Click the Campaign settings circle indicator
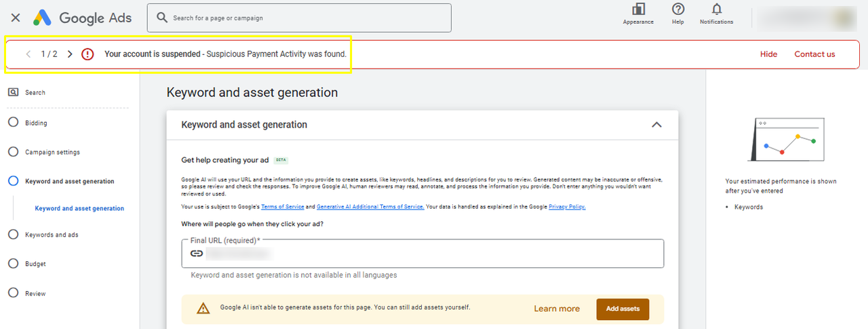 (13, 152)
